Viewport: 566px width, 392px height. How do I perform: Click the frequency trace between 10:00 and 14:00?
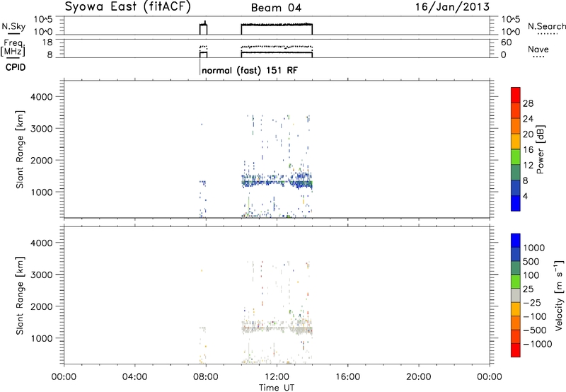pyautogui.click(x=277, y=52)
